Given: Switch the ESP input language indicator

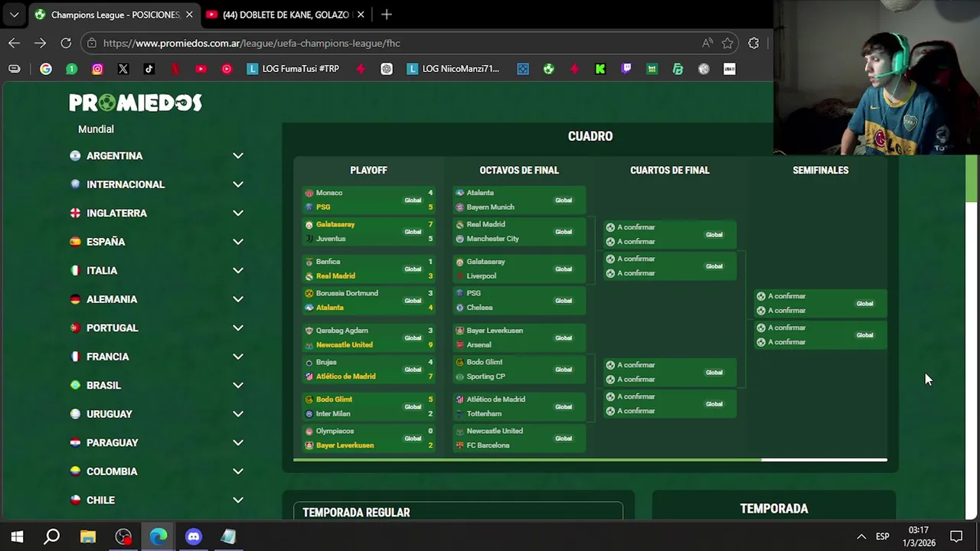Looking at the screenshot, I should 883,536.
